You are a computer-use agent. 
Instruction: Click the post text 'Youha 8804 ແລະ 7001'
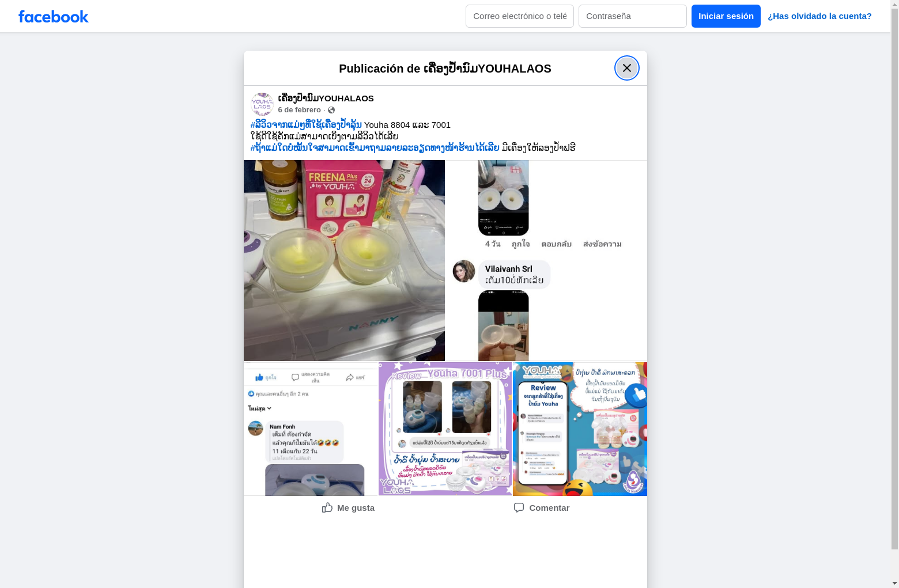[x=407, y=124]
